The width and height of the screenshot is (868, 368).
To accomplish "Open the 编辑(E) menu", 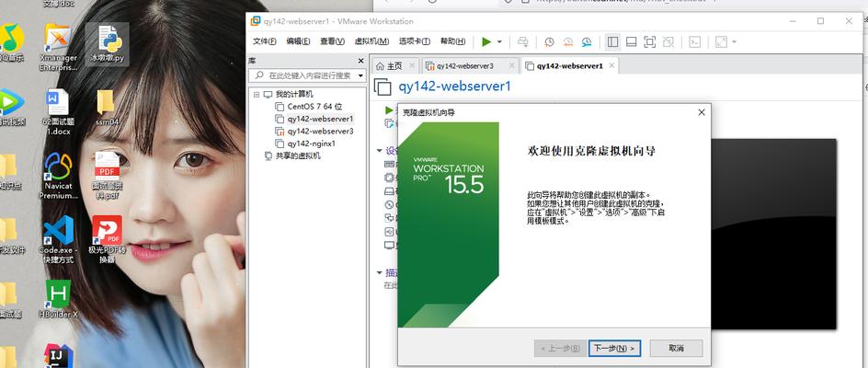I will pyautogui.click(x=298, y=41).
